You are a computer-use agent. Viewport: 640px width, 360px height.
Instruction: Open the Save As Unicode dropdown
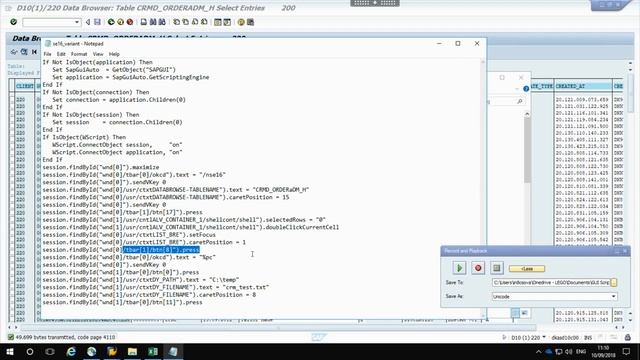613,296
